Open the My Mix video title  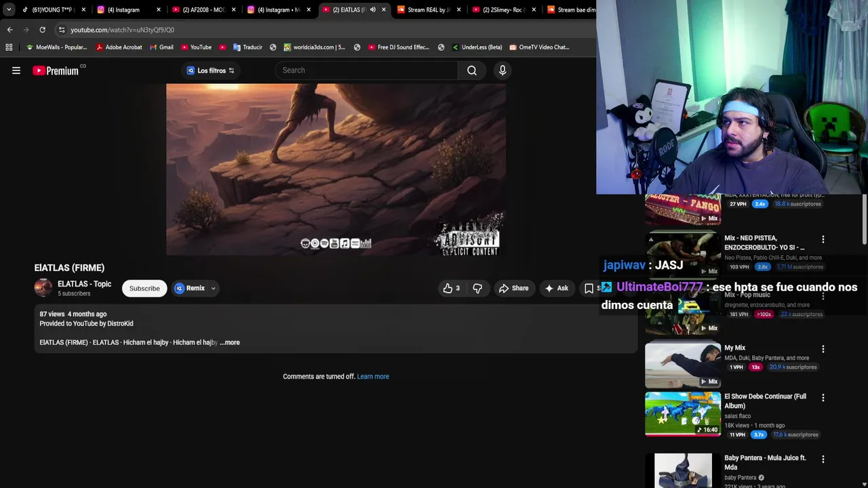[x=734, y=348]
